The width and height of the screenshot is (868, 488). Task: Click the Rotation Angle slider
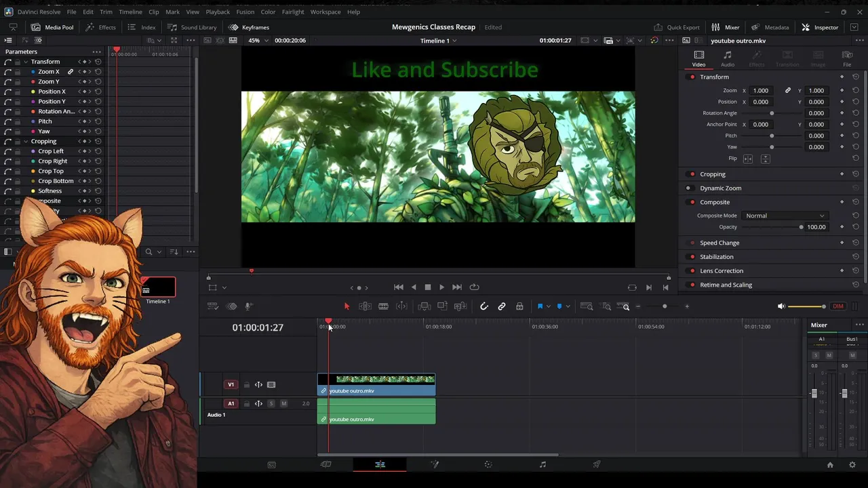[772, 113]
